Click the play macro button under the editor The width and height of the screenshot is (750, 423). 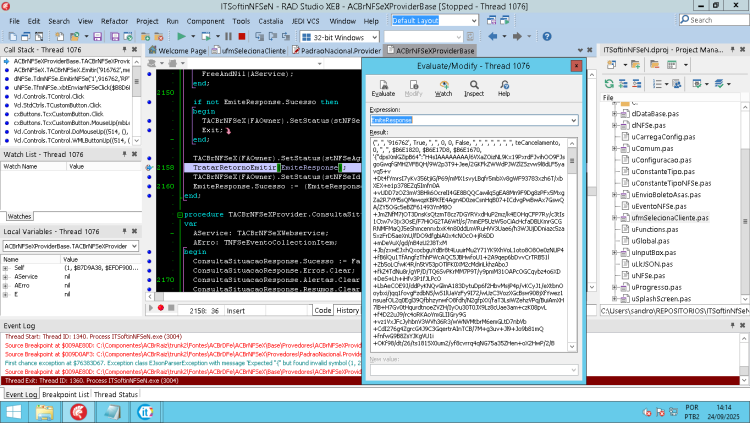tap(151, 308)
